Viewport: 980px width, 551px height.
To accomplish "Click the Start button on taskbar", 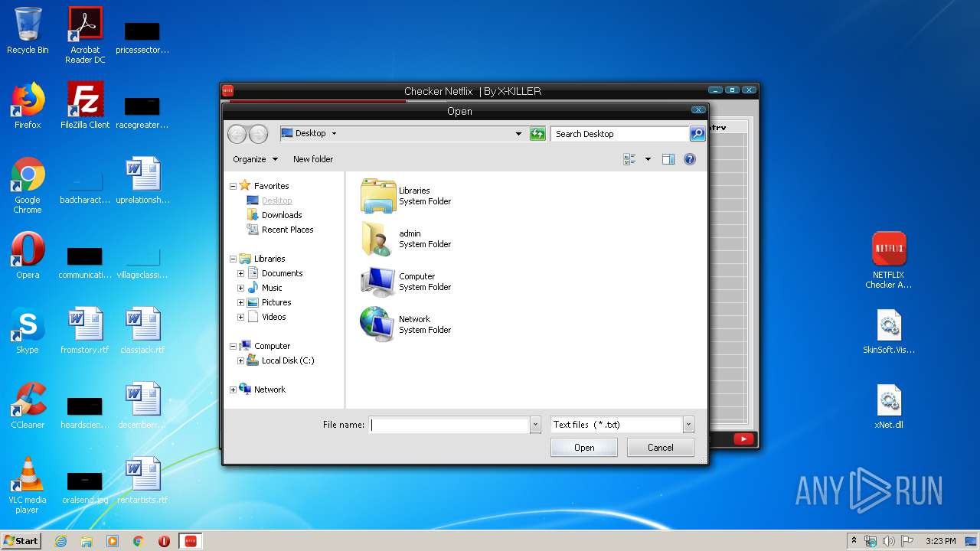I will click(x=21, y=540).
